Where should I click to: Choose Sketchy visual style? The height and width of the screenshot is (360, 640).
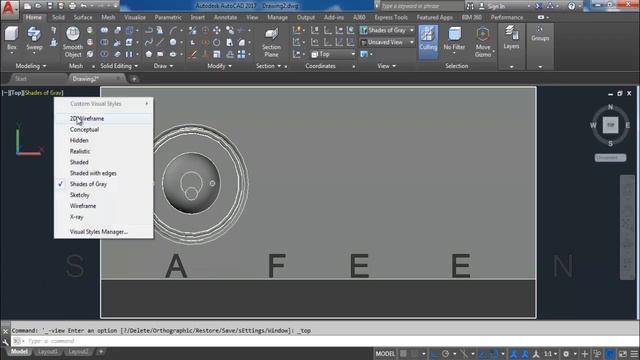(104, 195)
